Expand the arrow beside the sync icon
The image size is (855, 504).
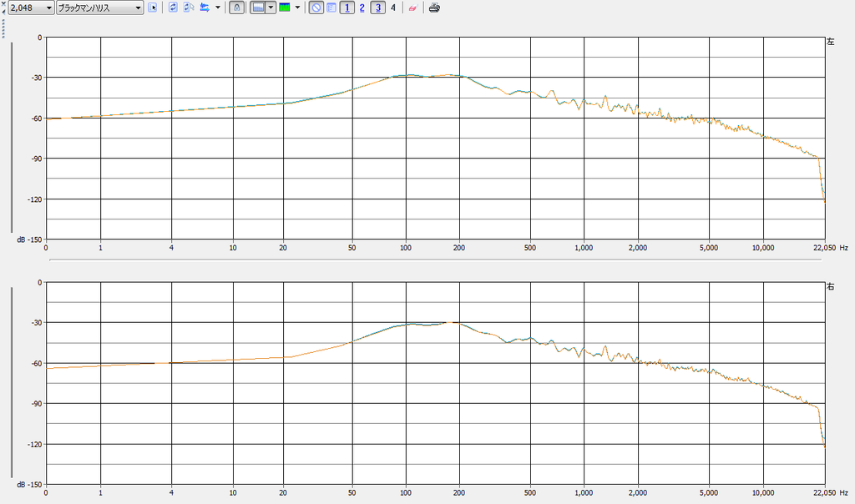click(218, 8)
